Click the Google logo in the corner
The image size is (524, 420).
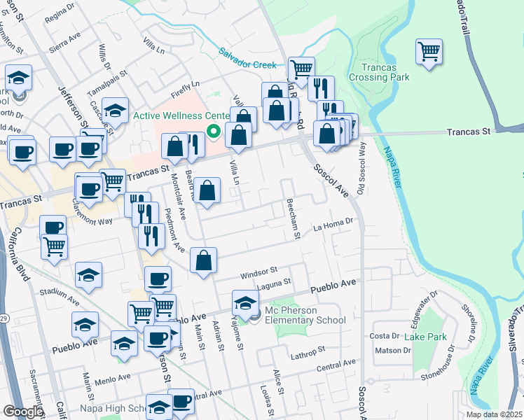coord(22,412)
